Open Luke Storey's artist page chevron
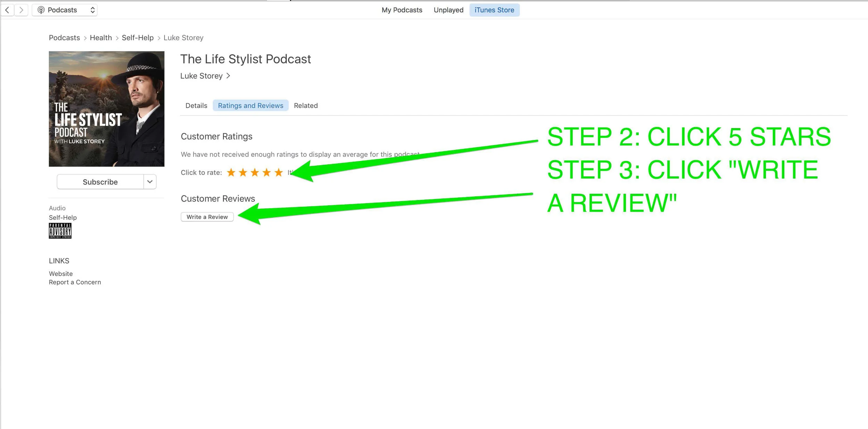This screenshot has height=429, width=868. point(228,76)
